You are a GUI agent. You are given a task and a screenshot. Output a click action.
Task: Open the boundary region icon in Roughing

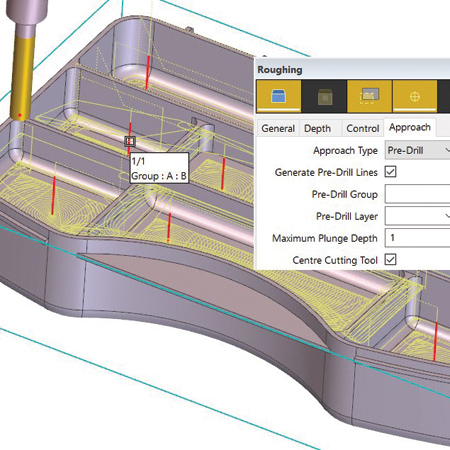coord(369,96)
